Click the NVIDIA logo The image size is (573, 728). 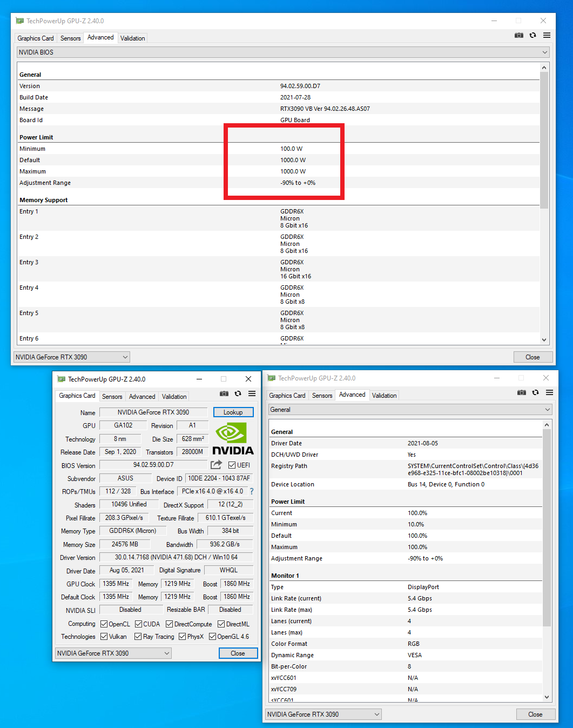233,439
